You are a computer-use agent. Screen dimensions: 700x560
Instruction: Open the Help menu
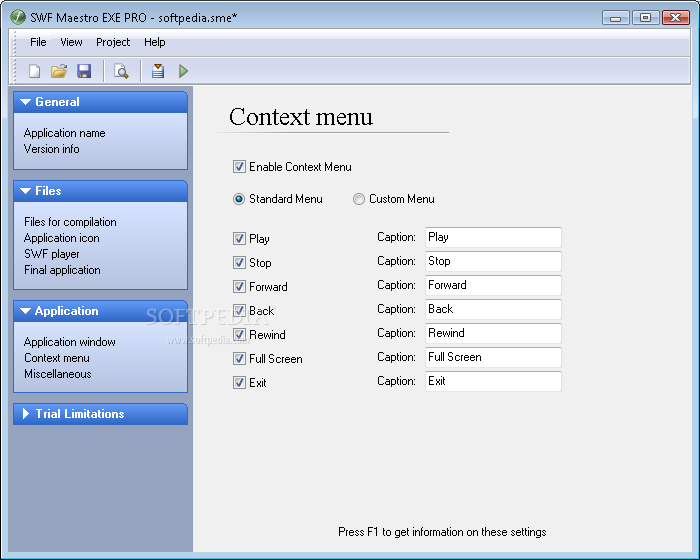click(x=154, y=42)
